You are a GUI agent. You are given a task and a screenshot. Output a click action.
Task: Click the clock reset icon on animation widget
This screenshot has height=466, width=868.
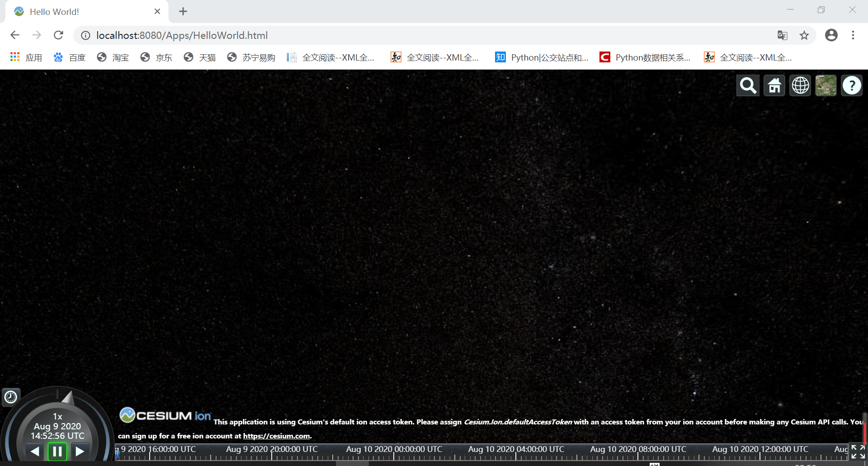pyautogui.click(x=11, y=397)
